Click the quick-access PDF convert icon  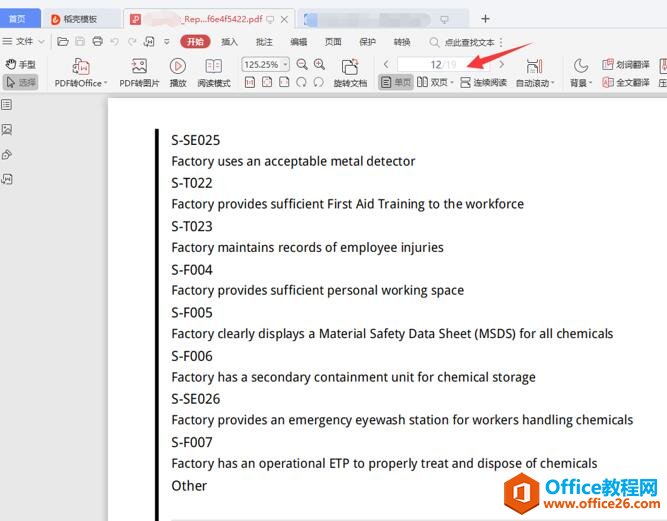pos(149,42)
